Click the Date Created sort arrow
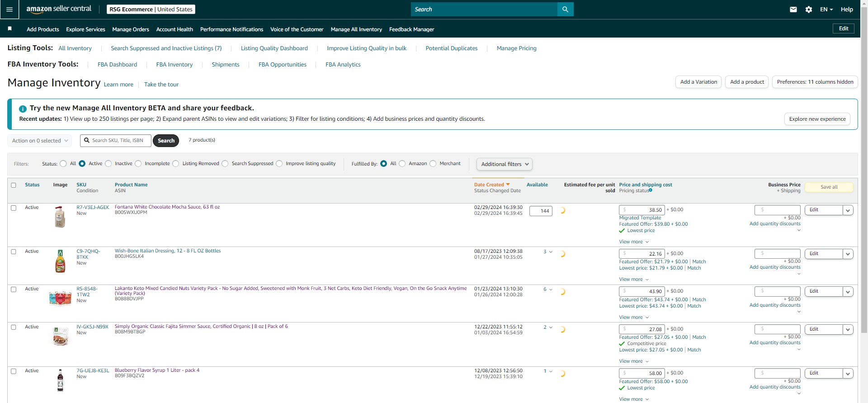 pos(508,185)
